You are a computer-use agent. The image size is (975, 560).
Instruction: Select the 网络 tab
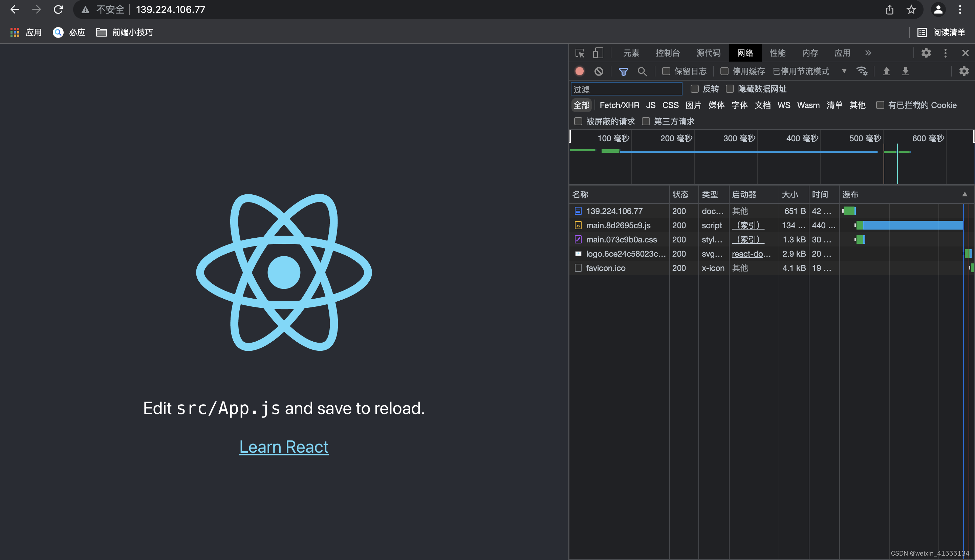745,53
